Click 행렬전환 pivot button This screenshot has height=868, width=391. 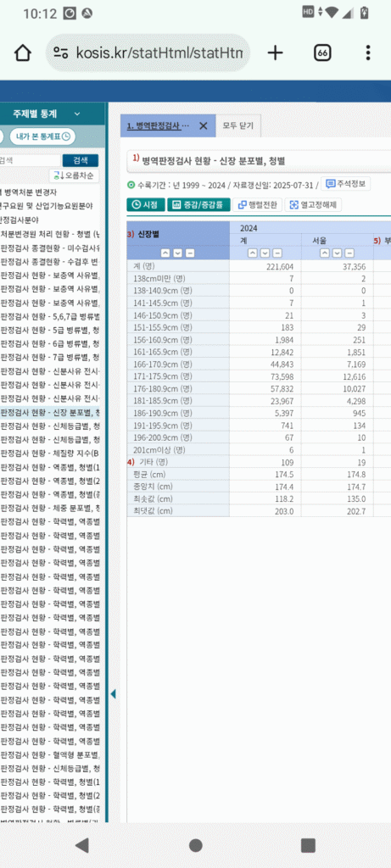point(258,204)
